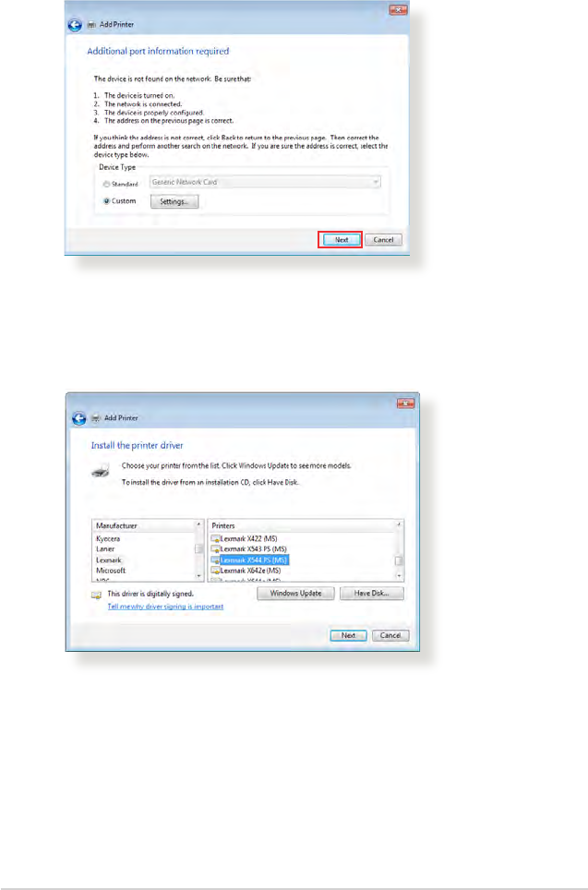Open the custom port Settings button

(174, 201)
